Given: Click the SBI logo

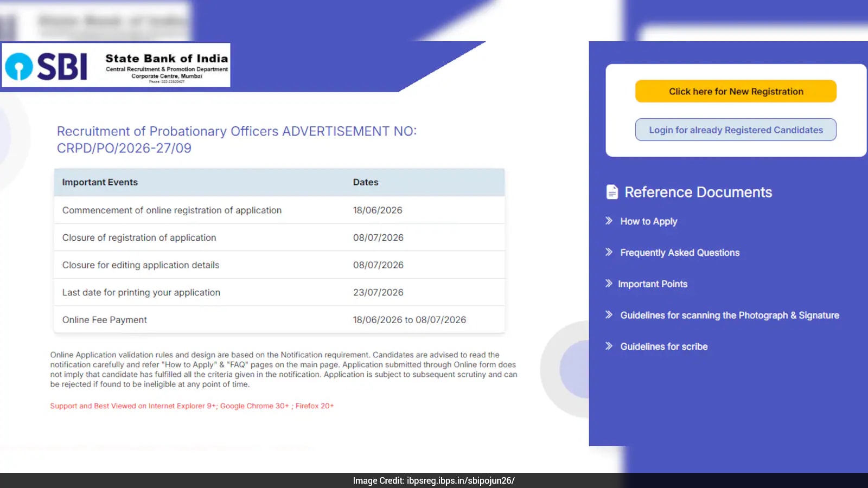Looking at the screenshot, I should [x=46, y=66].
